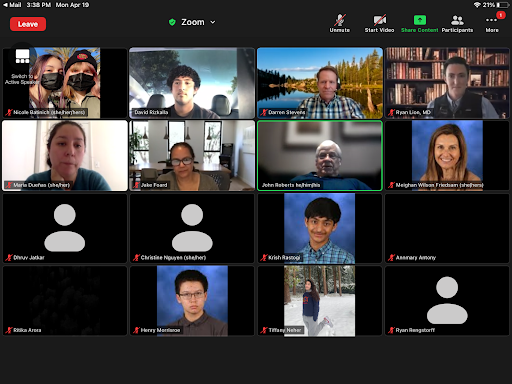This screenshot has height=384, width=512.
Task: Click the Mail back link in status bar
Action: coord(12,5)
